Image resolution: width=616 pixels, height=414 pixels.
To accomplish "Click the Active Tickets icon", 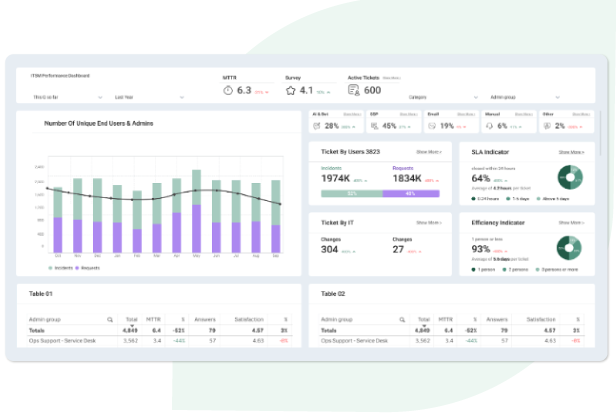I will tap(354, 90).
